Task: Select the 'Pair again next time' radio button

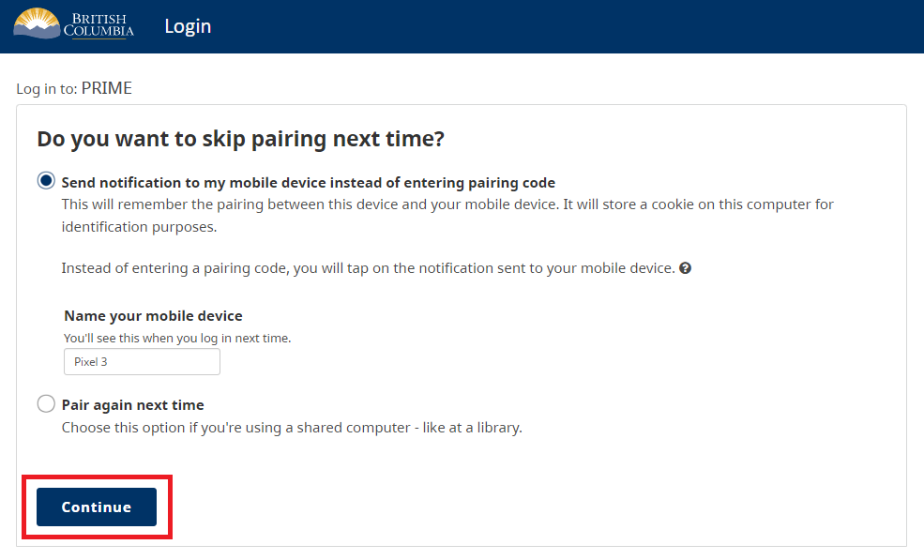Action: coord(46,403)
